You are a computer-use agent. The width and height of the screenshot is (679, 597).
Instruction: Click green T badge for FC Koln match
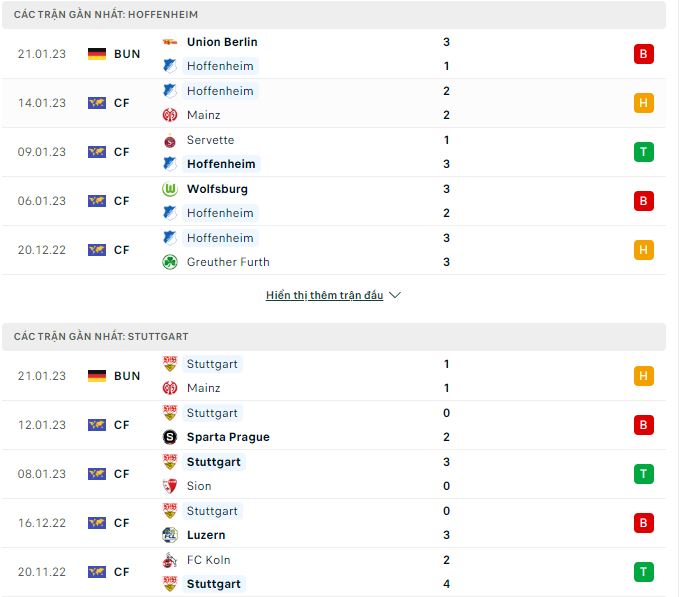[643, 572]
